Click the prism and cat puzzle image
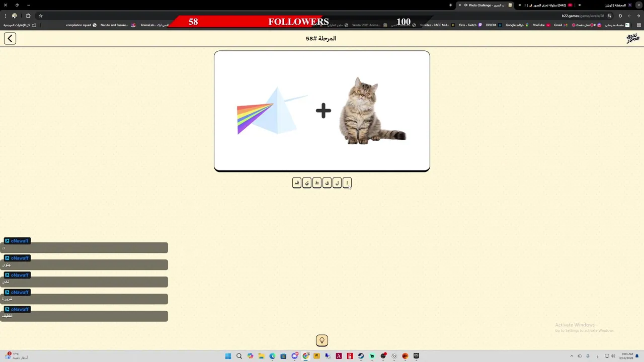Screen dimensions: 644x362 click(x=322, y=111)
